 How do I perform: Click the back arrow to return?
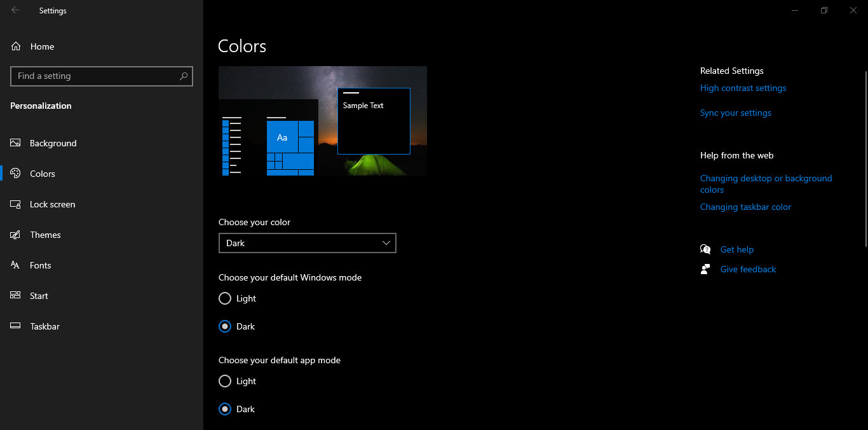point(14,10)
